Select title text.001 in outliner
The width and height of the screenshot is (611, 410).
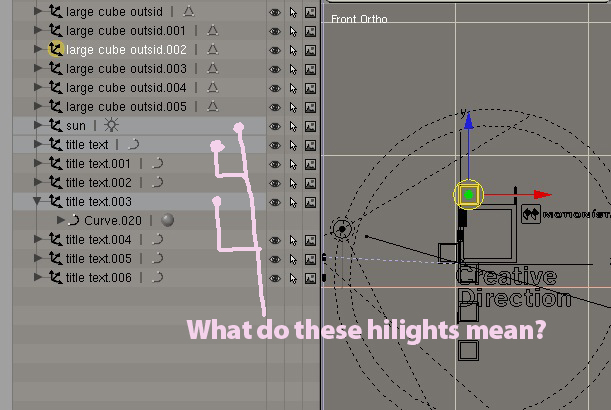(98, 163)
